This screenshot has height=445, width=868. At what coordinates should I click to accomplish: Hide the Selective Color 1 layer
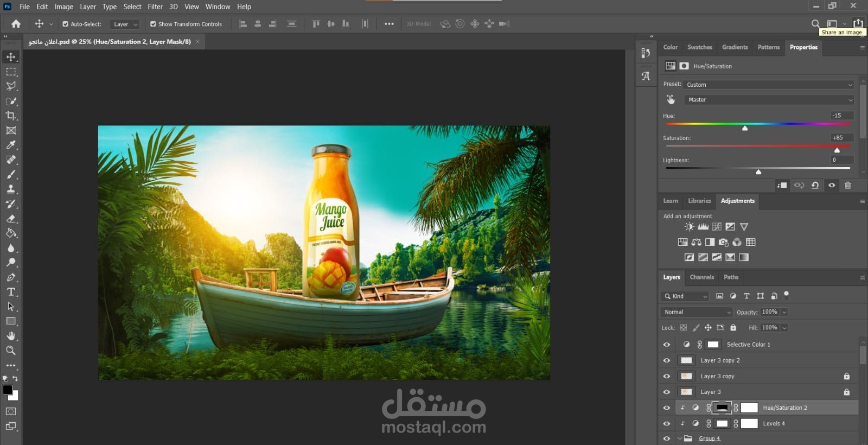click(x=667, y=345)
